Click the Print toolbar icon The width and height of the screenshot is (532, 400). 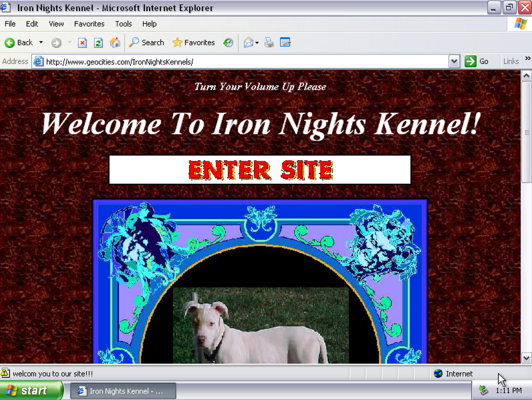pyautogui.click(x=269, y=43)
